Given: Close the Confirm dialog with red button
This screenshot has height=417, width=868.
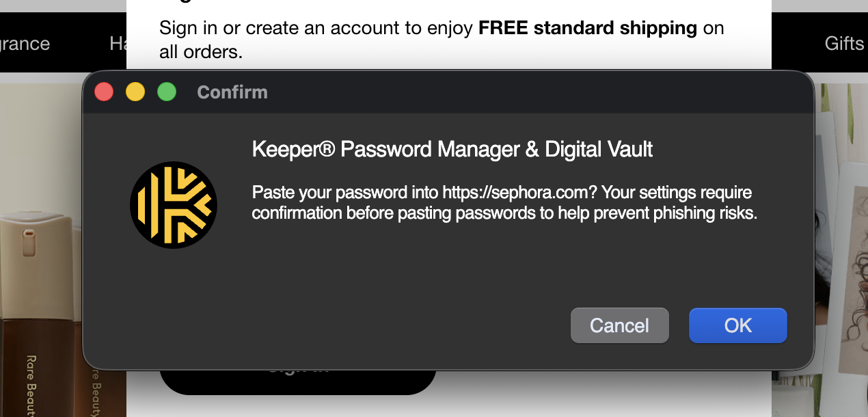Looking at the screenshot, I should 104,92.
